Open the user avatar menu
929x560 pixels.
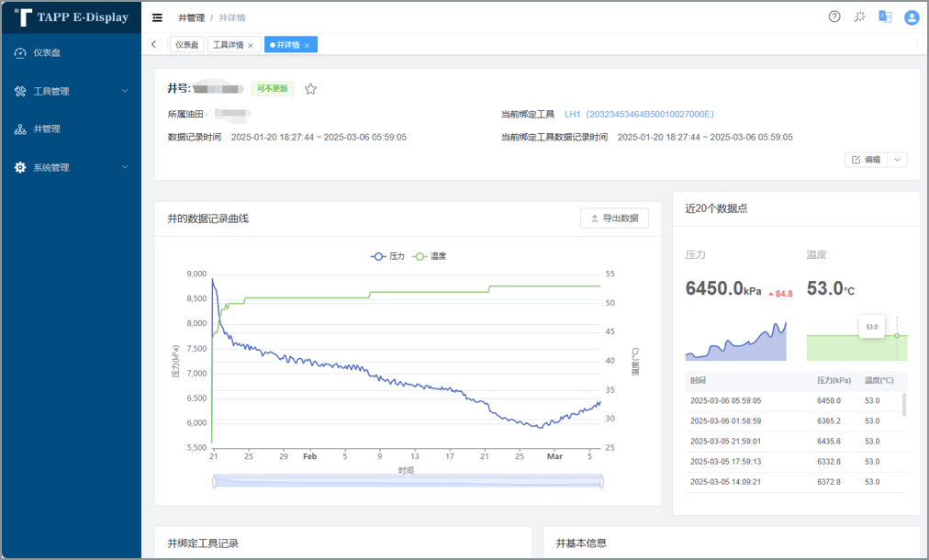[912, 17]
